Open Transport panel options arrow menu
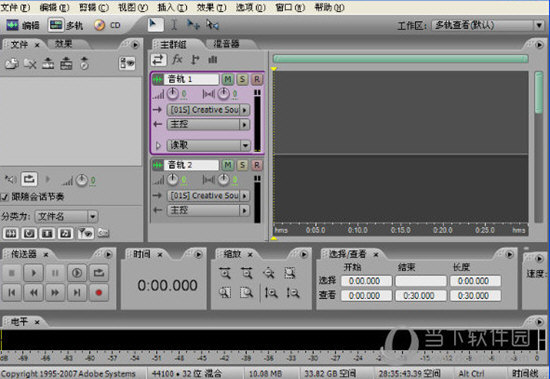The width and height of the screenshot is (550, 379). coord(108,254)
